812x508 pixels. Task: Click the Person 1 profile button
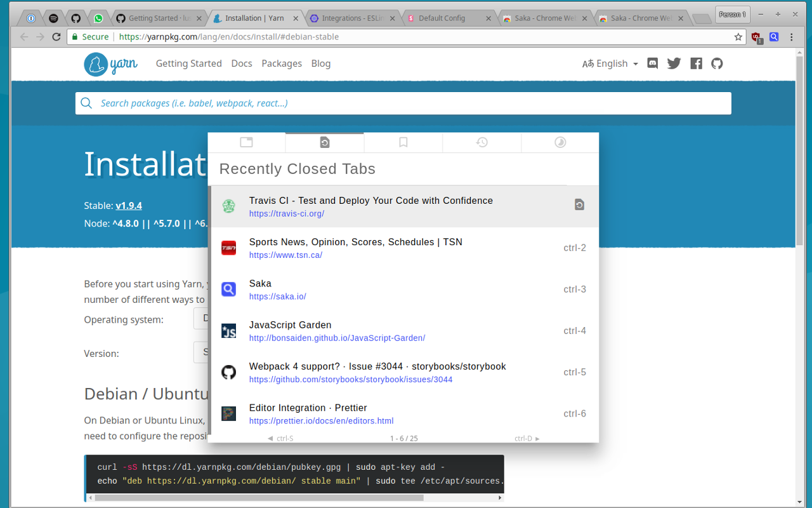click(732, 14)
